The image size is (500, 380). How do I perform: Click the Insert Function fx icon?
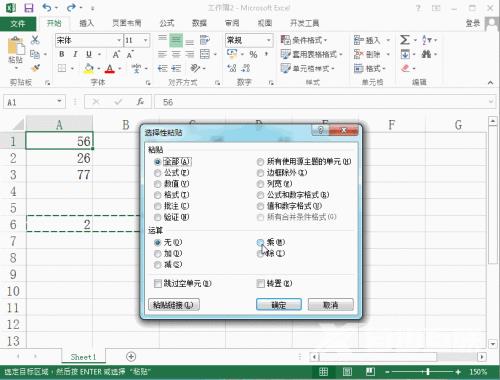pos(140,102)
